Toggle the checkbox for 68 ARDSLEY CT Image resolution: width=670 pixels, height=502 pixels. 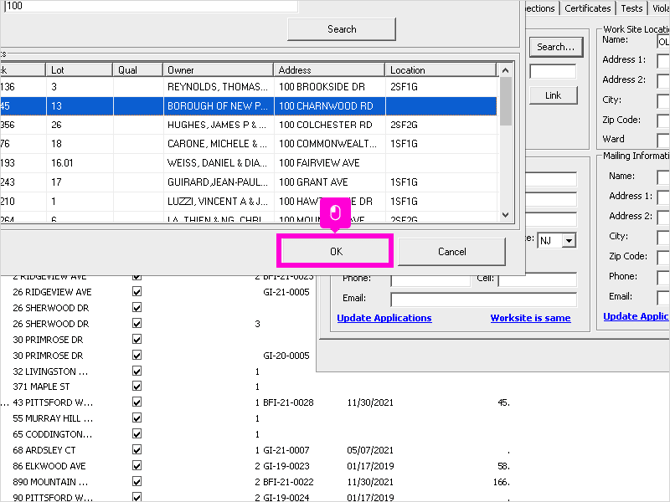137,449
